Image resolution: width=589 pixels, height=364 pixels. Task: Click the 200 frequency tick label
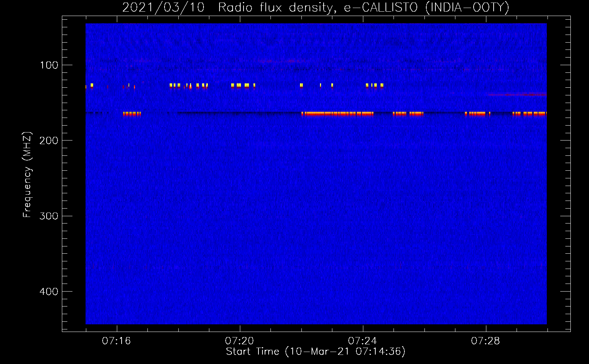tap(49, 141)
